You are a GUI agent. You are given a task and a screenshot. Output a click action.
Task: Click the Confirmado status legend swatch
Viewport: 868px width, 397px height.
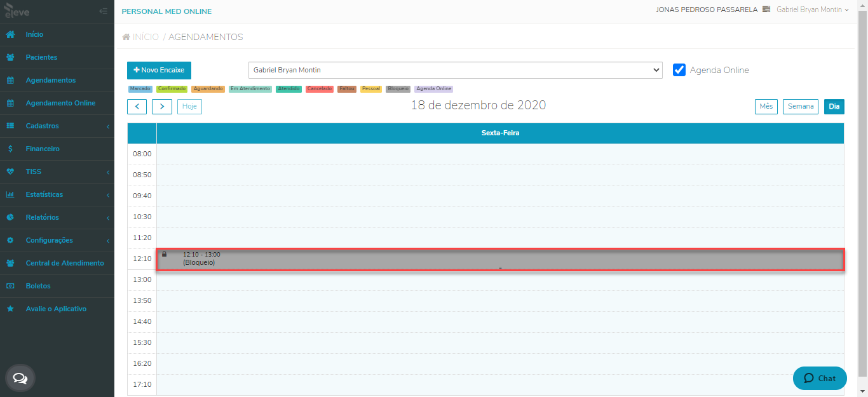click(x=172, y=89)
